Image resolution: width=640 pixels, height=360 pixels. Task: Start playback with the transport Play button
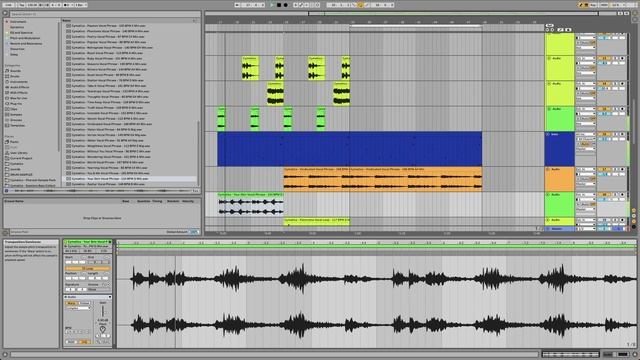[272, 5]
